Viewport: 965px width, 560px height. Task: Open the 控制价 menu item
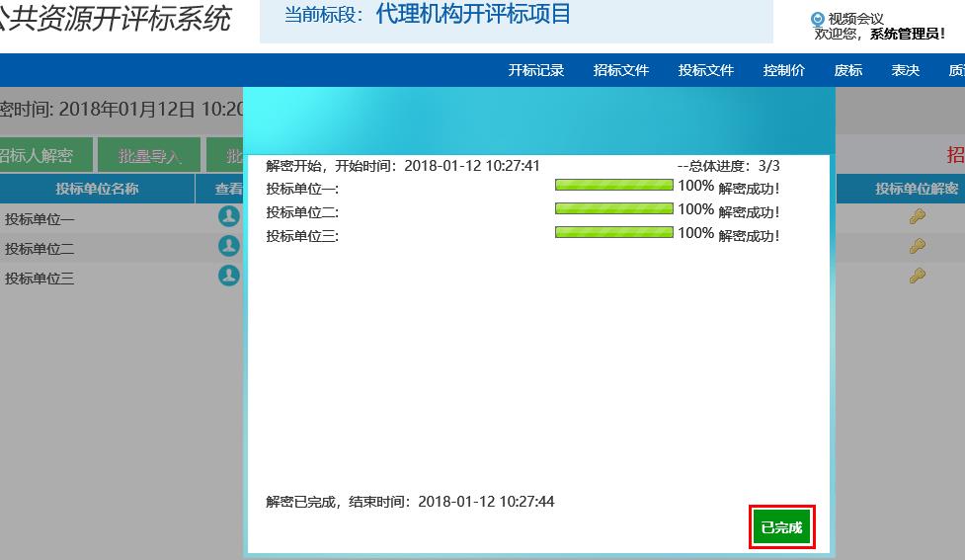point(784,70)
